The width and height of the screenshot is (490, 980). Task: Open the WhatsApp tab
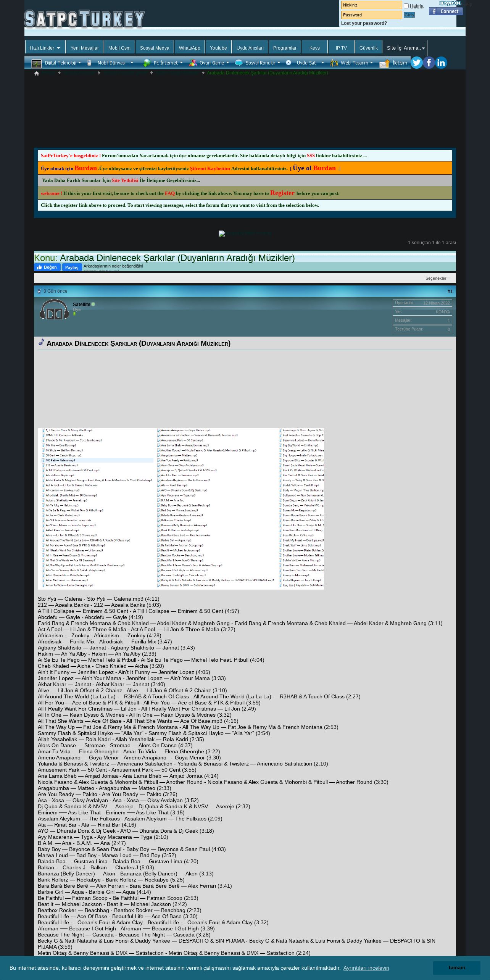pyautogui.click(x=190, y=48)
